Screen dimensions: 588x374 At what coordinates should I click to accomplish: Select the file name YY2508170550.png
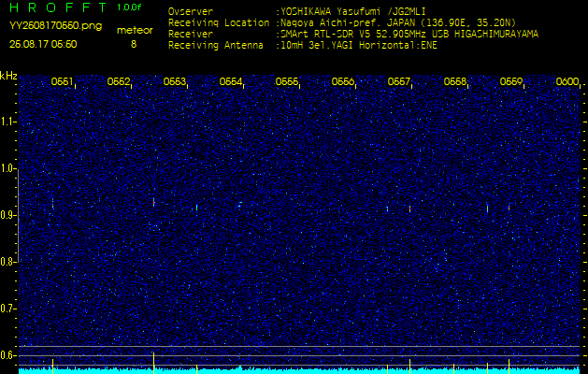(55, 26)
